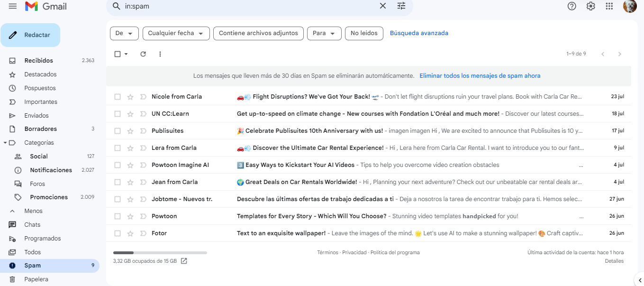Viewport: 644px width, 286px height.
Task: Select the Lera from Carla checkbox
Action: click(118, 148)
